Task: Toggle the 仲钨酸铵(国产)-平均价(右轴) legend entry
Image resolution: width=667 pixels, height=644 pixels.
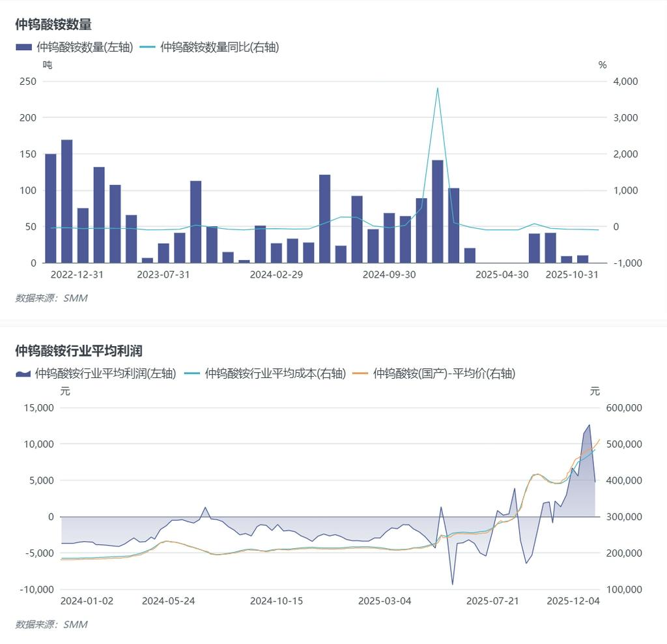Action: [444, 373]
